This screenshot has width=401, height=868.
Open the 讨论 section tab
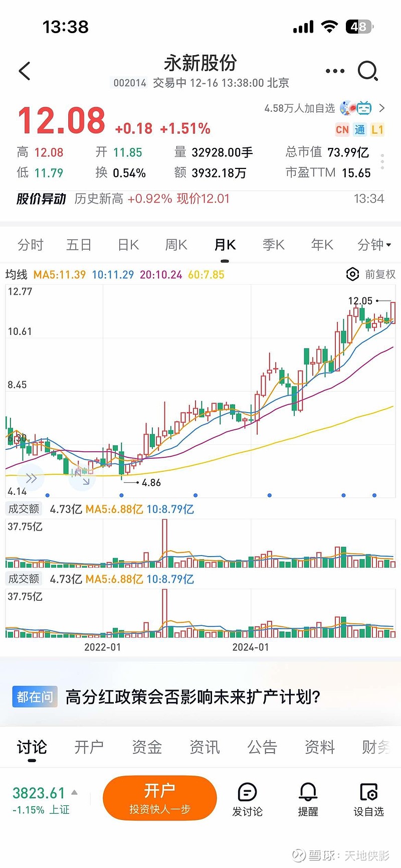click(32, 747)
